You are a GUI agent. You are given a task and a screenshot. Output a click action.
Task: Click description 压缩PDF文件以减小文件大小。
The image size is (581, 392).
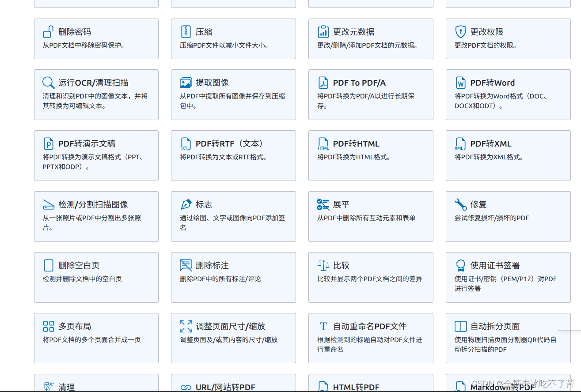pyautogui.click(x=224, y=45)
